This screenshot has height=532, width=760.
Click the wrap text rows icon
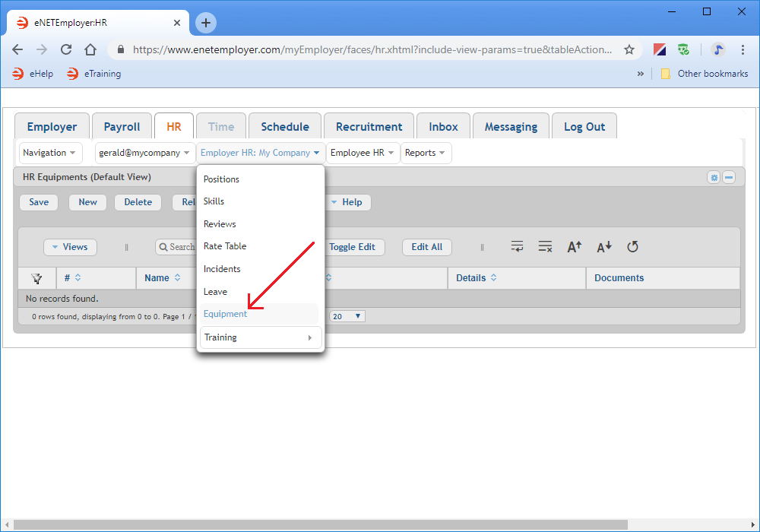pyautogui.click(x=517, y=247)
